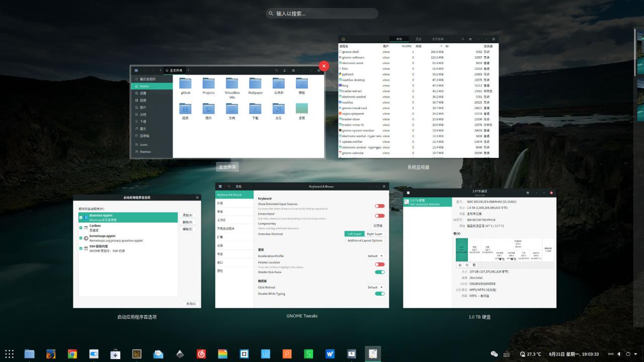
Task: Open the Show Applications grid in dock
Action: 9,354
